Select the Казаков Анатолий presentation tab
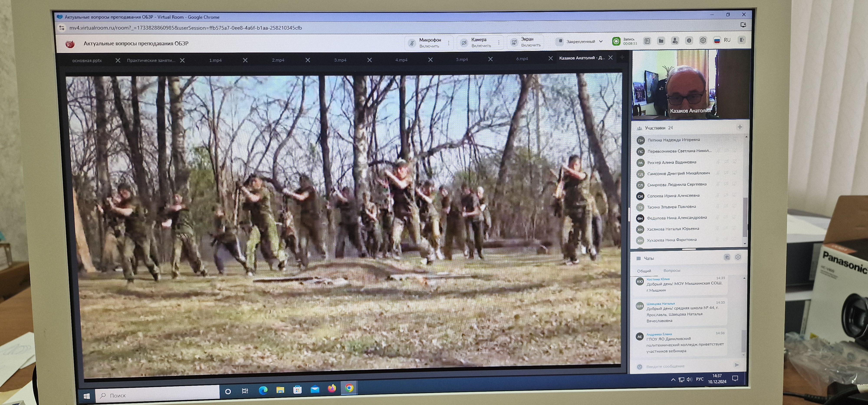868x405 pixels. 582,58
